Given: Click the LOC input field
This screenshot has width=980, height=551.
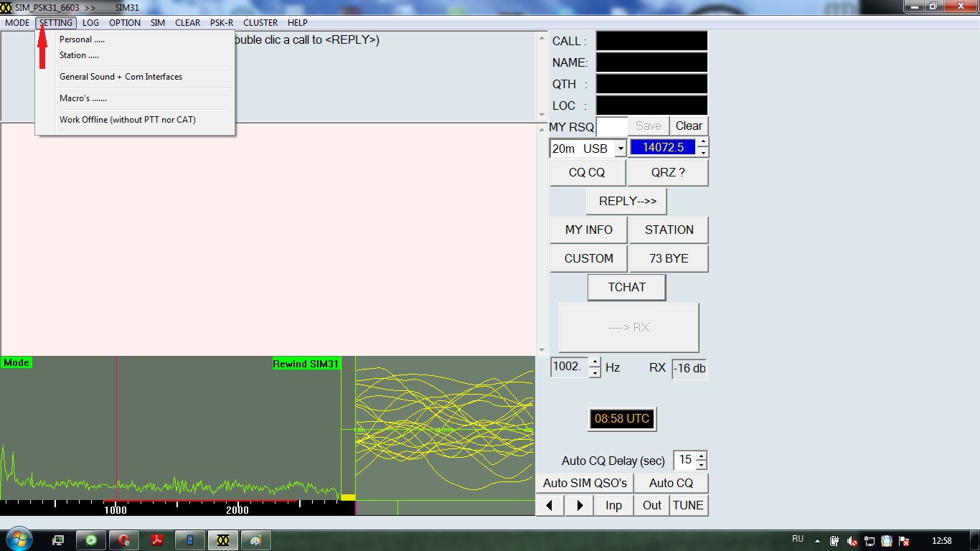Looking at the screenshot, I should pos(651,105).
